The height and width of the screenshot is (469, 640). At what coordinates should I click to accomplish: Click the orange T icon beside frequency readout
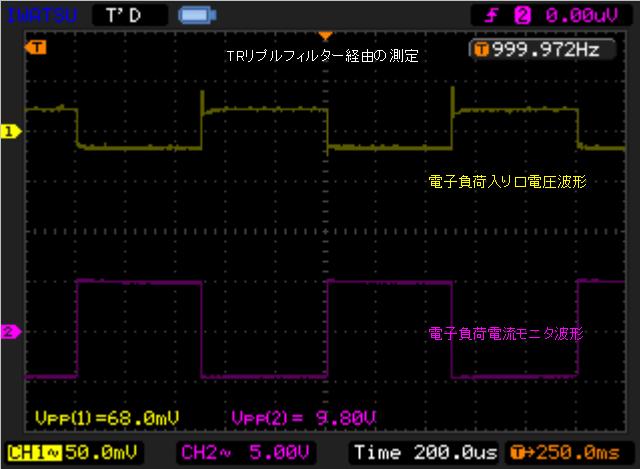click(482, 50)
